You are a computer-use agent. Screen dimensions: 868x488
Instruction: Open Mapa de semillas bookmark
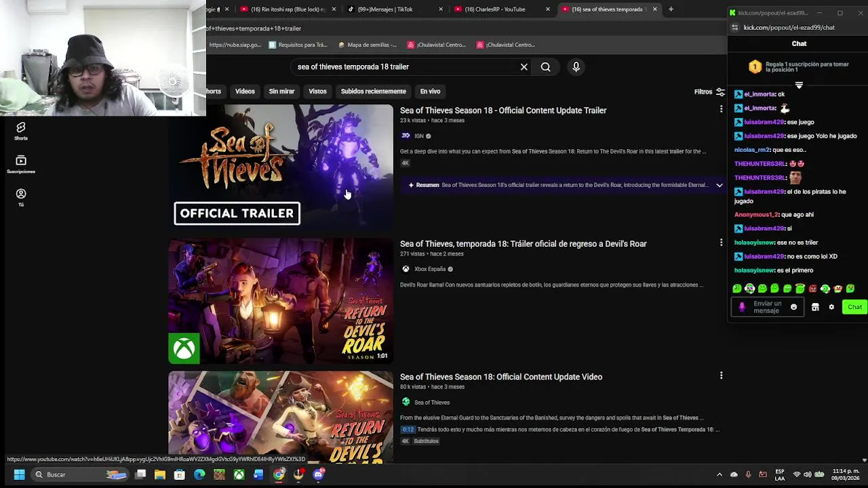pos(368,45)
